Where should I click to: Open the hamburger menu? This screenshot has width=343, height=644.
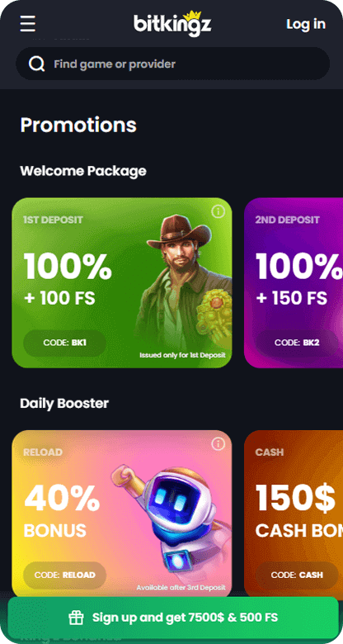click(28, 24)
